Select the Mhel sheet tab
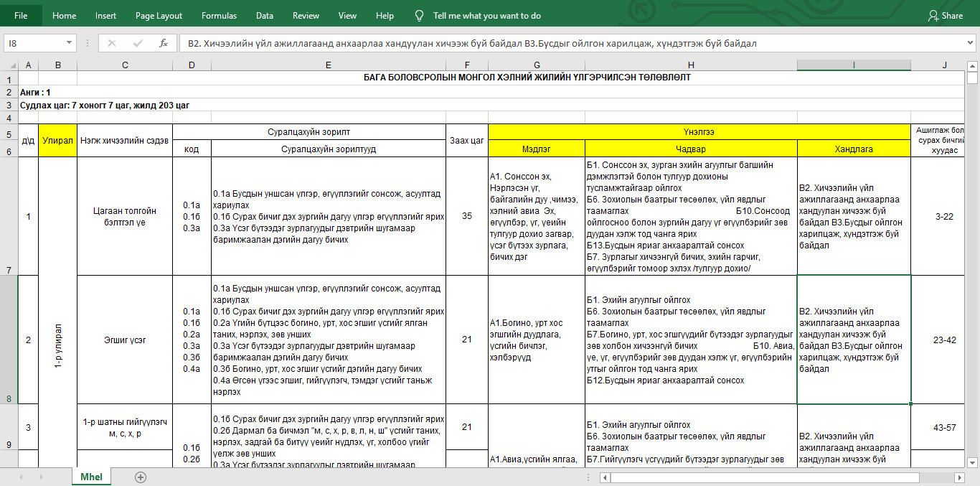Screen dimensions: 980x486 pos(91,477)
